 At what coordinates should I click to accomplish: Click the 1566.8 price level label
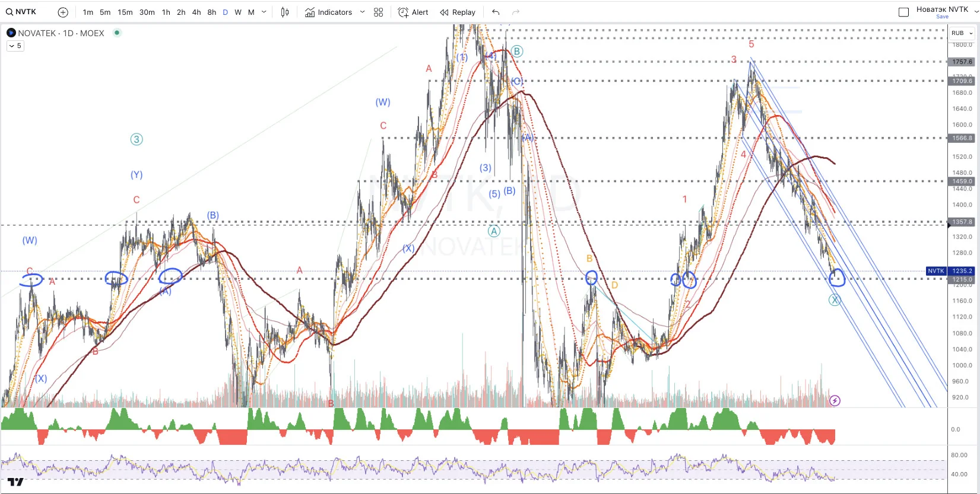pyautogui.click(x=962, y=138)
